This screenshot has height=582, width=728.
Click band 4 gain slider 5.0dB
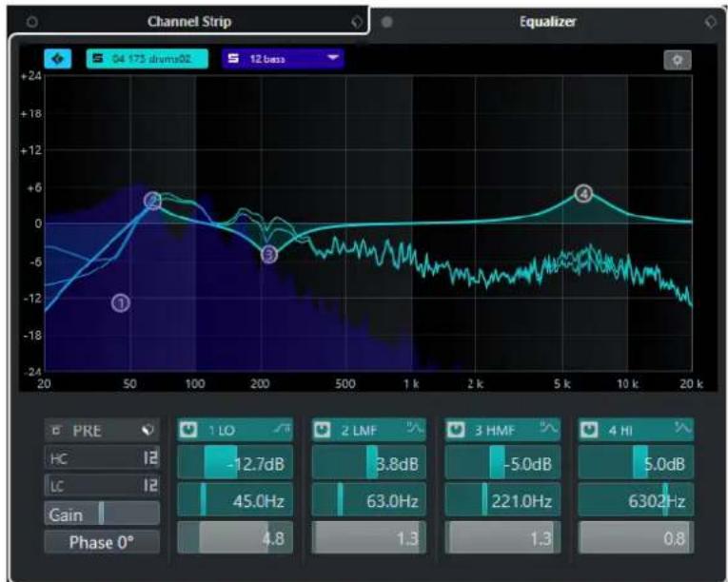tap(636, 463)
